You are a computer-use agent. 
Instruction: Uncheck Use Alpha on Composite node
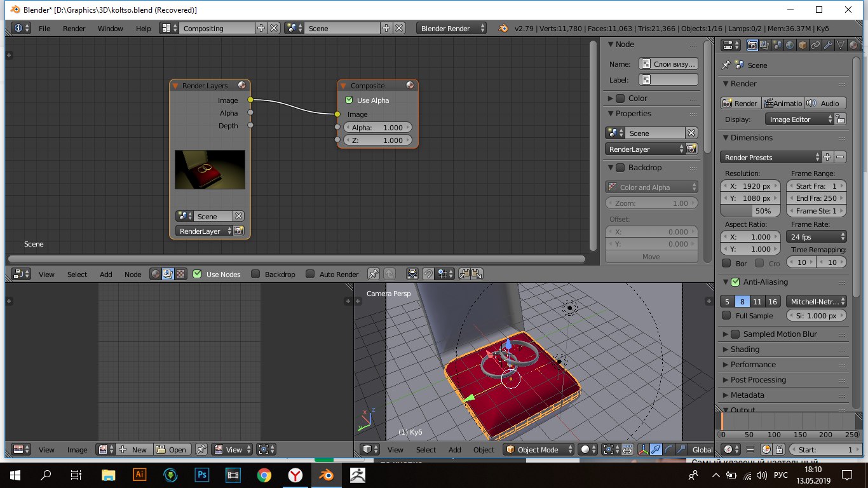349,100
